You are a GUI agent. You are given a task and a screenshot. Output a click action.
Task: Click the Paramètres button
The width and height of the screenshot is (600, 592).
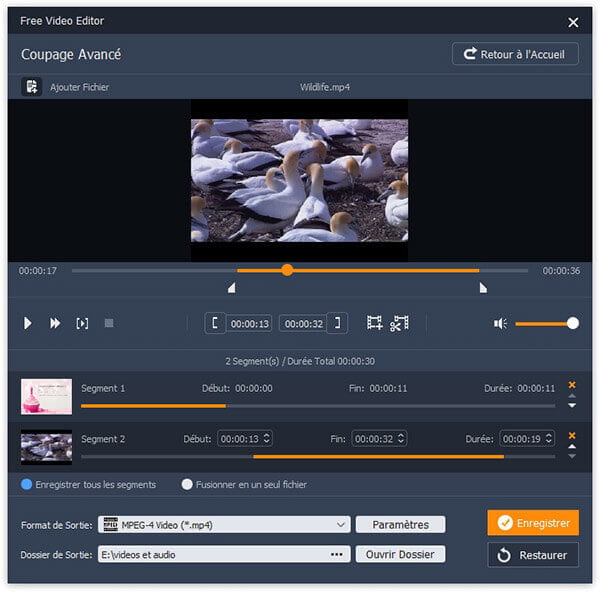(400, 525)
